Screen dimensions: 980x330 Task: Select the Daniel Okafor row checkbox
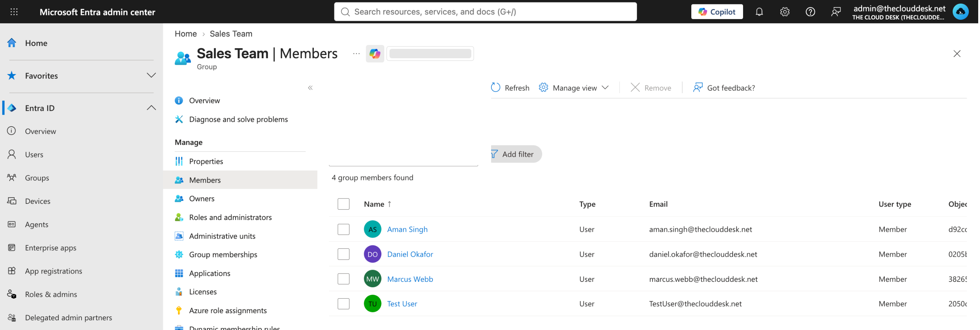point(344,254)
